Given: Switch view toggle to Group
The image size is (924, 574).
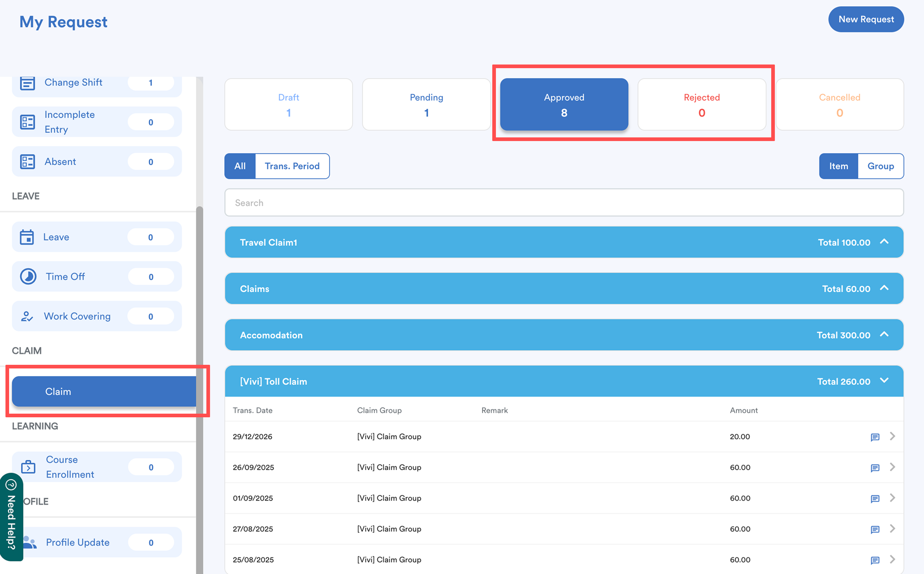Looking at the screenshot, I should pyautogui.click(x=880, y=166).
